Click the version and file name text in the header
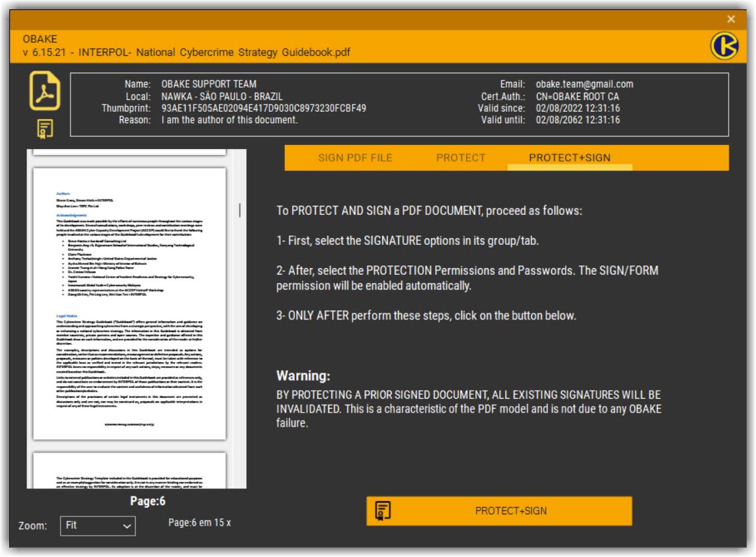Image resolution: width=756 pixels, height=557 pixels. click(186, 52)
